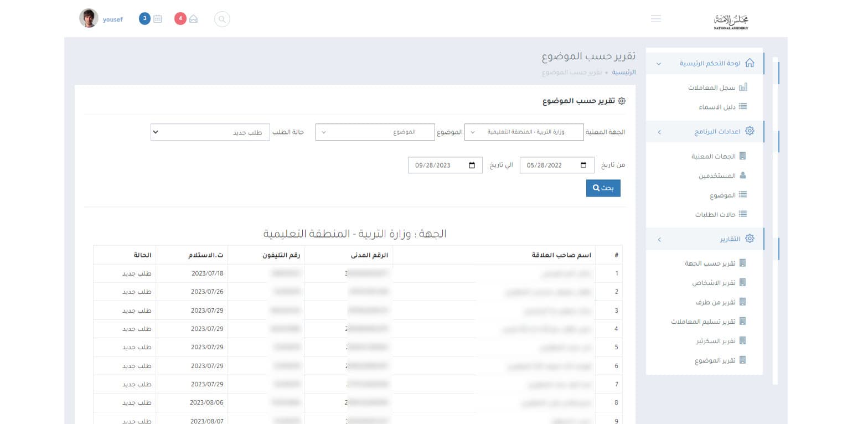Open تقرير الموضوع in the sidebar

pos(715,360)
